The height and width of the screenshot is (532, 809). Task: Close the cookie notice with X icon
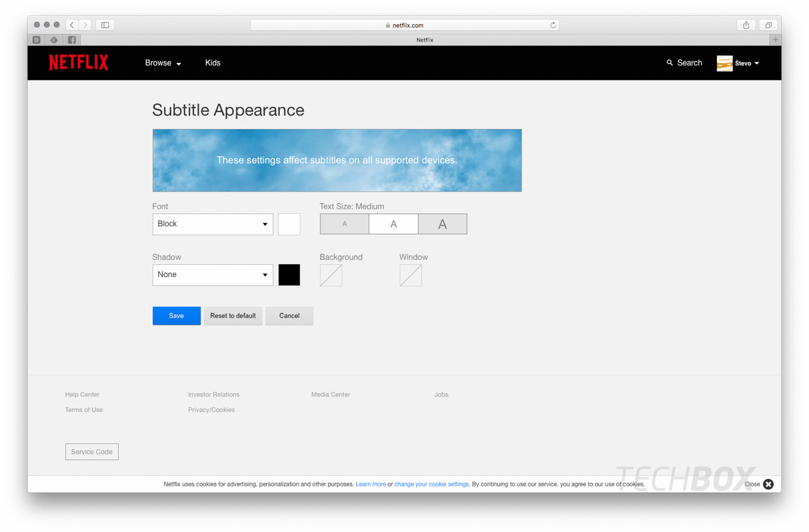tap(768, 484)
